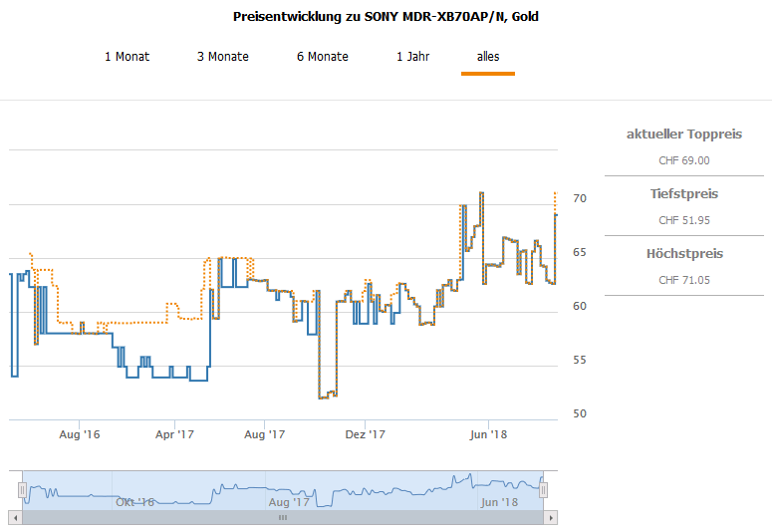Switch to the 3 Monate range
The height and width of the screenshot is (532, 775).
click(x=222, y=57)
